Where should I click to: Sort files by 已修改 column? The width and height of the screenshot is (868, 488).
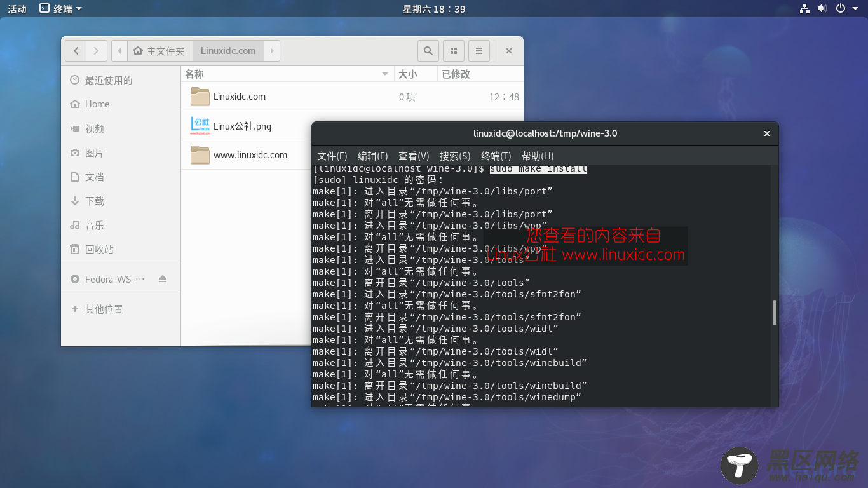coord(480,74)
